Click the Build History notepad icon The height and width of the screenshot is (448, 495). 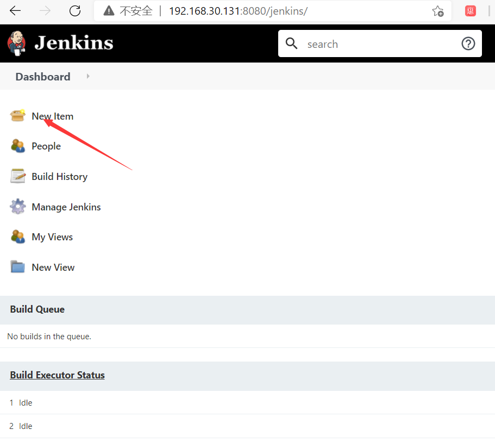pyautogui.click(x=18, y=176)
